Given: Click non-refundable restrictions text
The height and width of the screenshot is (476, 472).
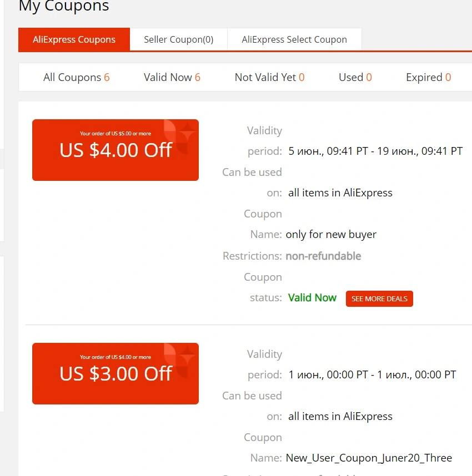Looking at the screenshot, I should click(x=323, y=256).
